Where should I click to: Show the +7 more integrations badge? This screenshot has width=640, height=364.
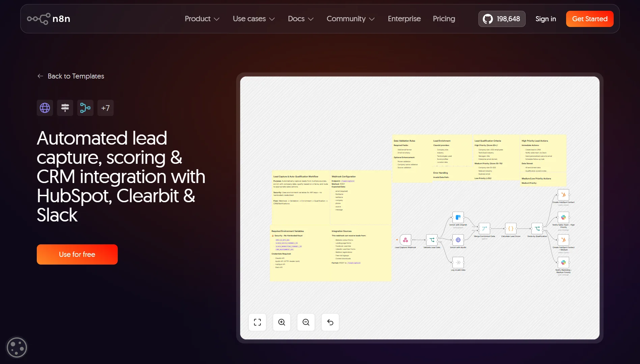(106, 108)
